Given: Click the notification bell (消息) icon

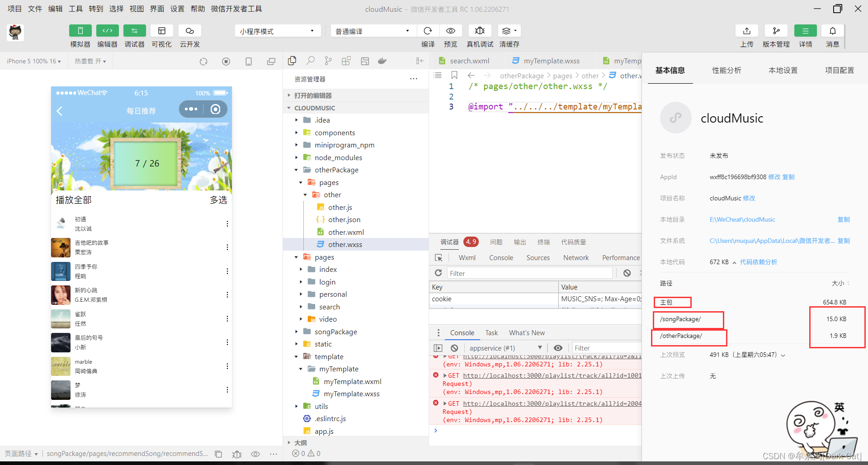Looking at the screenshot, I should tap(832, 31).
